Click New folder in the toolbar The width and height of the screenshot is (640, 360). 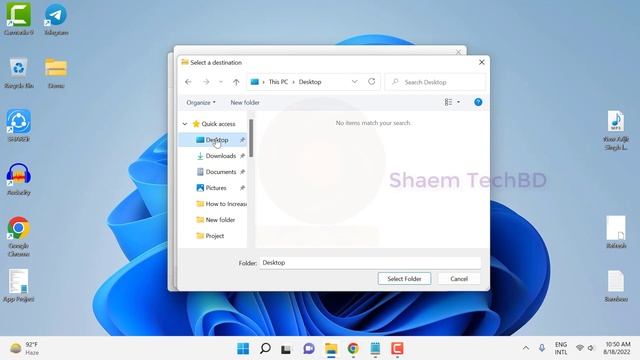pyautogui.click(x=245, y=102)
